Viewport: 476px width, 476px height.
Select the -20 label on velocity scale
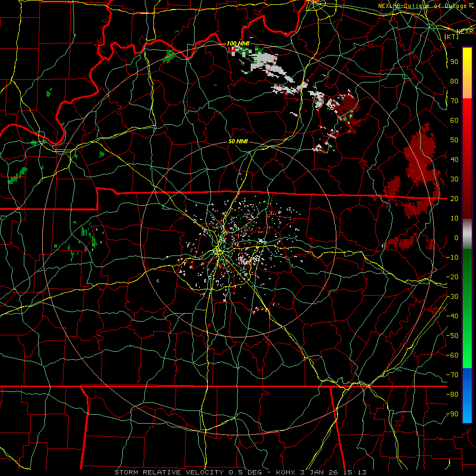(452, 277)
